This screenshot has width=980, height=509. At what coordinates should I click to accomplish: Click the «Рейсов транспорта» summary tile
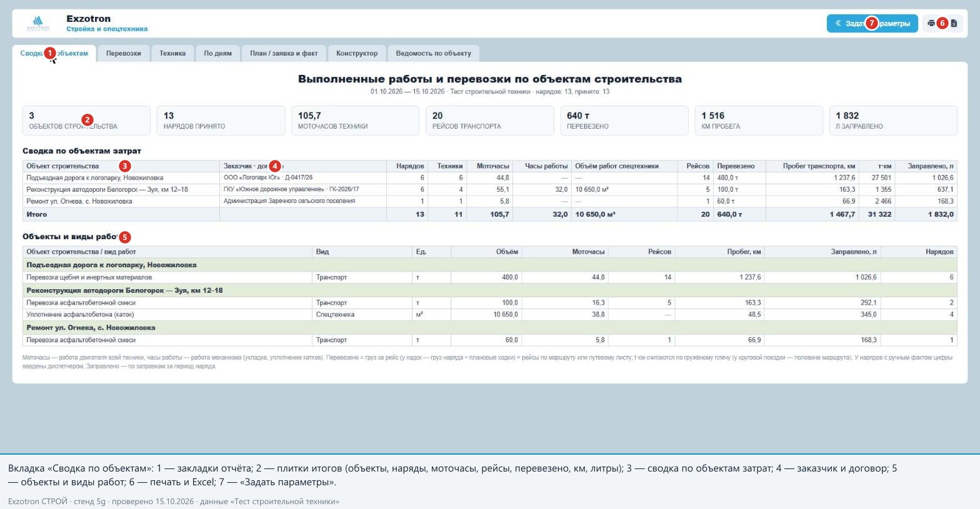pos(490,121)
